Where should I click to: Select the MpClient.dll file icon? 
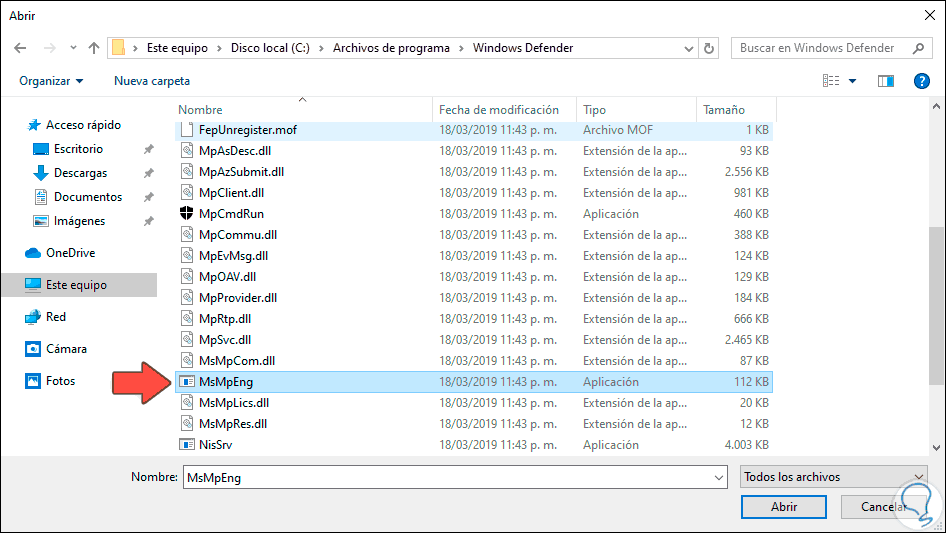pos(187,193)
